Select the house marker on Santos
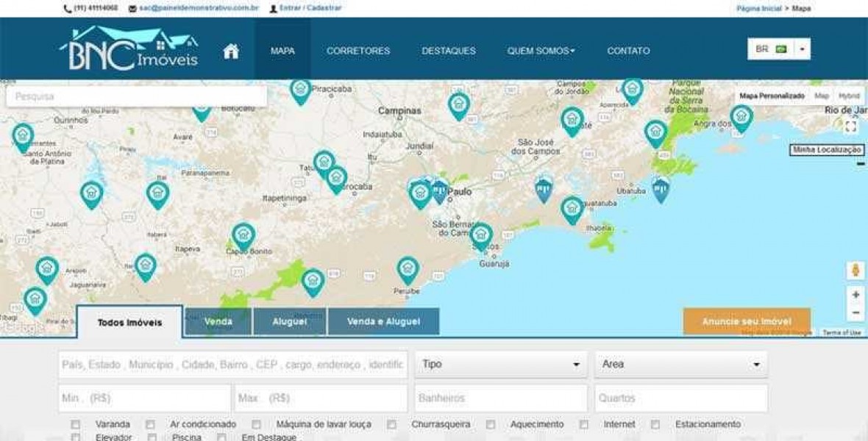The height and width of the screenshot is (441, 868). point(481,236)
